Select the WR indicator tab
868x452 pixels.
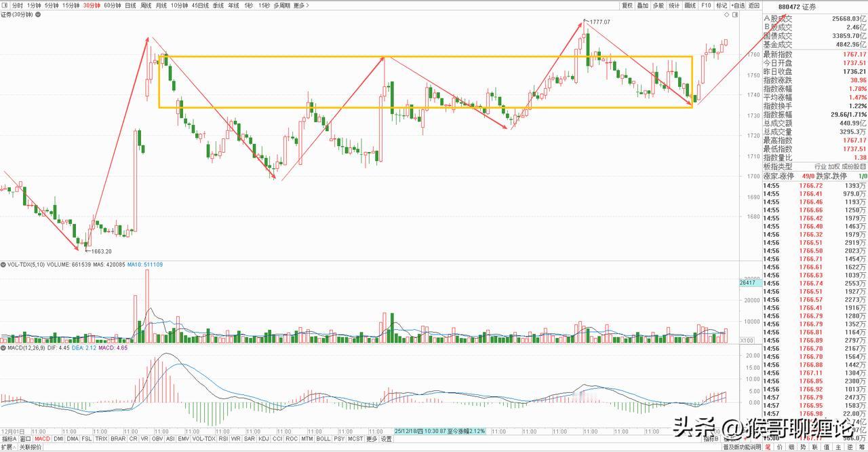point(236,439)
